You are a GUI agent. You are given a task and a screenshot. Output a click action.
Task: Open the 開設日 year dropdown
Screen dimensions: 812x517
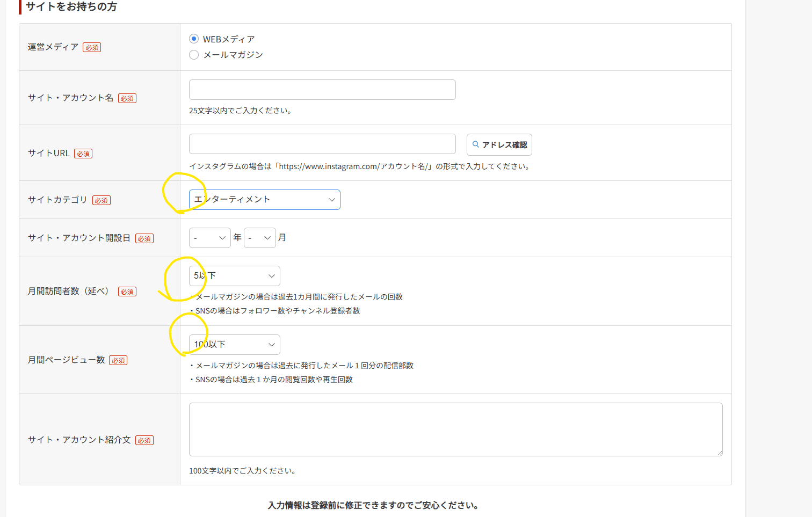click(210, 238)
